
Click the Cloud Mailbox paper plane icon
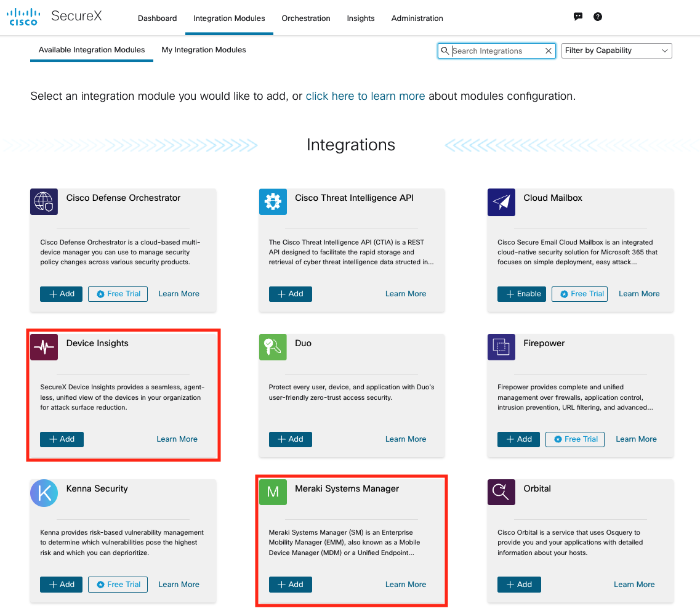[501, 202]
